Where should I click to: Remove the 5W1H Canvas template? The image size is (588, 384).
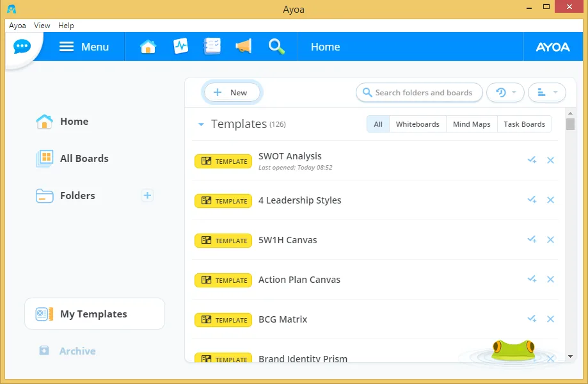[x=550, y=239]
